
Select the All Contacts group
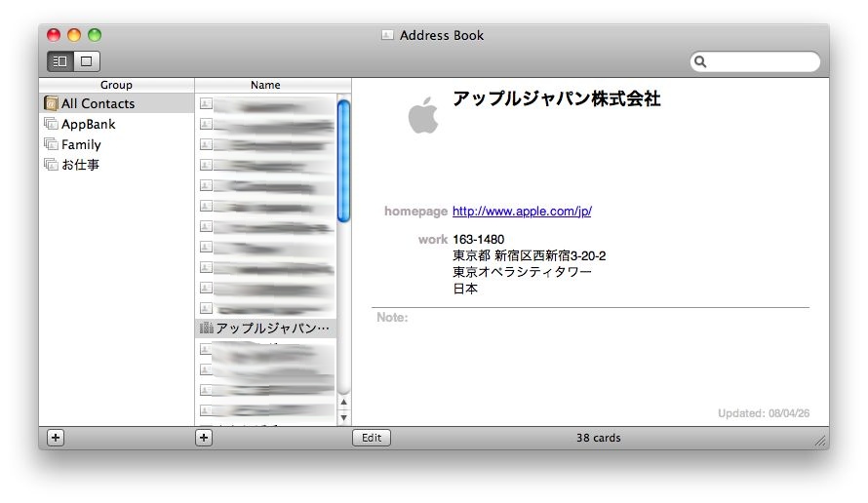click(117, 103)
